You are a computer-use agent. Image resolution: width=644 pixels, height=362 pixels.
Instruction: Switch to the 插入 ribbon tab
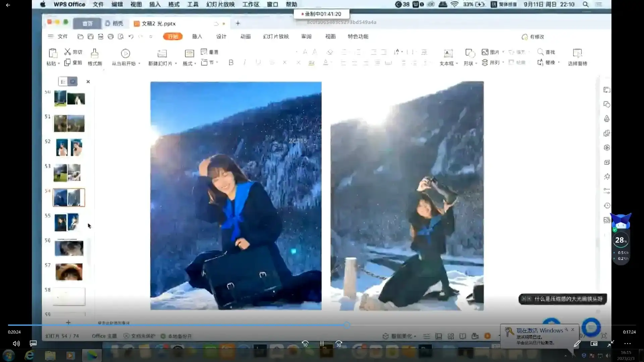[x=197, y=37]
